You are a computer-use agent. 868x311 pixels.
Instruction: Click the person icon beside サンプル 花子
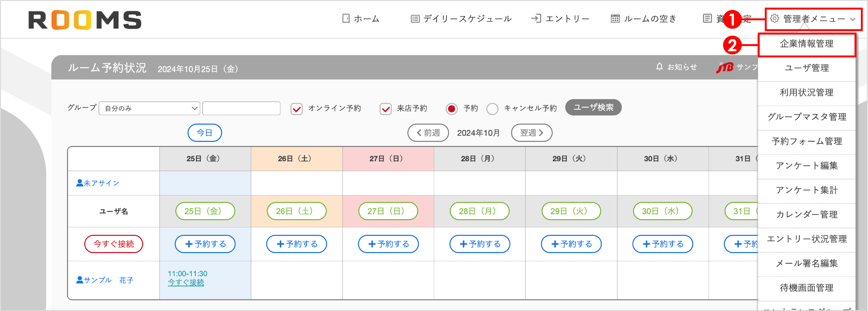pos(79,280)
